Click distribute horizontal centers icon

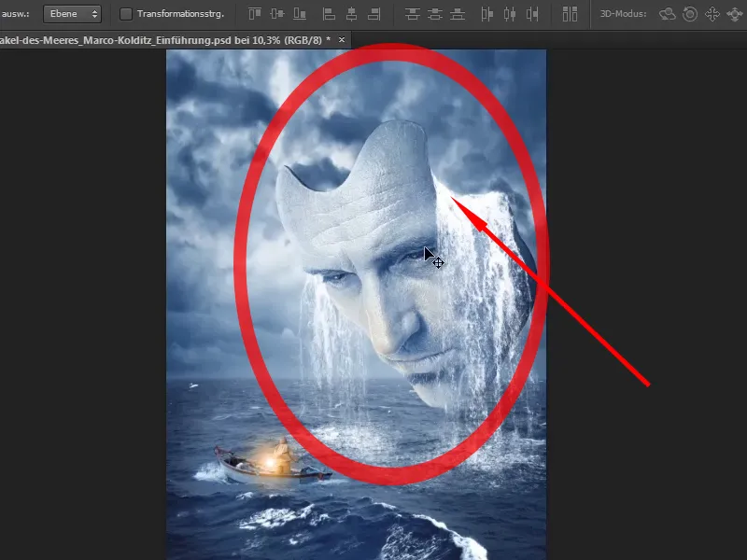click(x=510, y=14)
